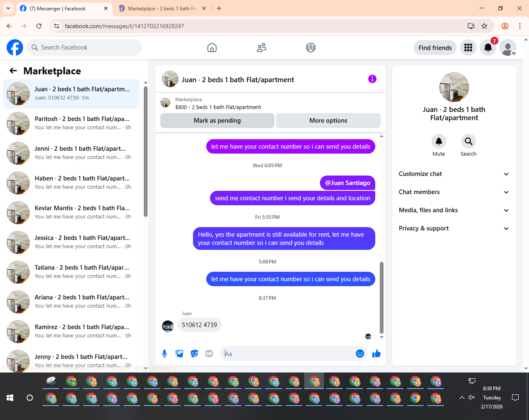Viewport: 529px width, 420px height.
Task: Show hidden system tray icons
Action: pos(462,398)
